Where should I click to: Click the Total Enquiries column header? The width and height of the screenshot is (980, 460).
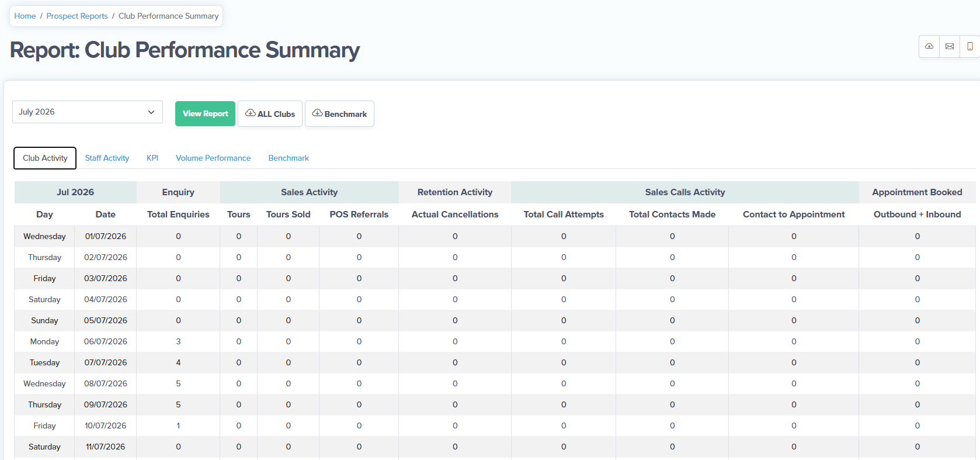[178, 215]
